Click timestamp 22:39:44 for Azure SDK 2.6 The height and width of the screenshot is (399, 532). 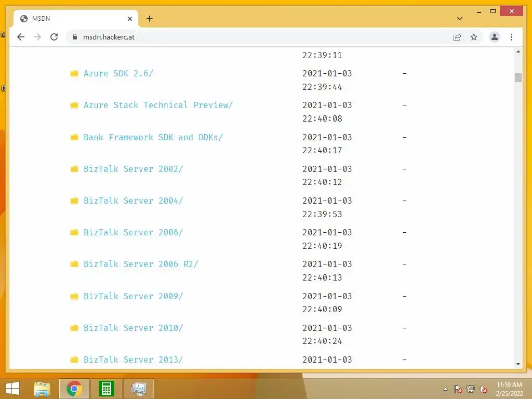(x=322, y=87)
